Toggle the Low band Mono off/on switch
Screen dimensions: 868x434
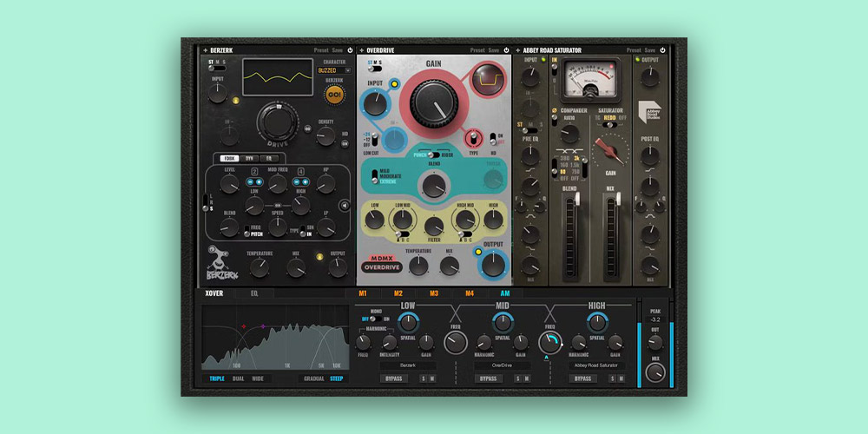point(375,319)
